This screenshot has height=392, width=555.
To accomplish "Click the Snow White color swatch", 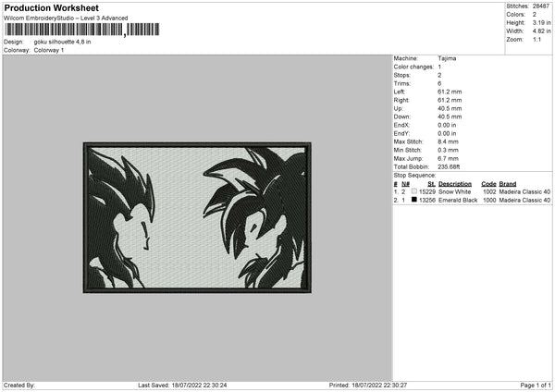I will pyautogui.click(x=414, y=191).
